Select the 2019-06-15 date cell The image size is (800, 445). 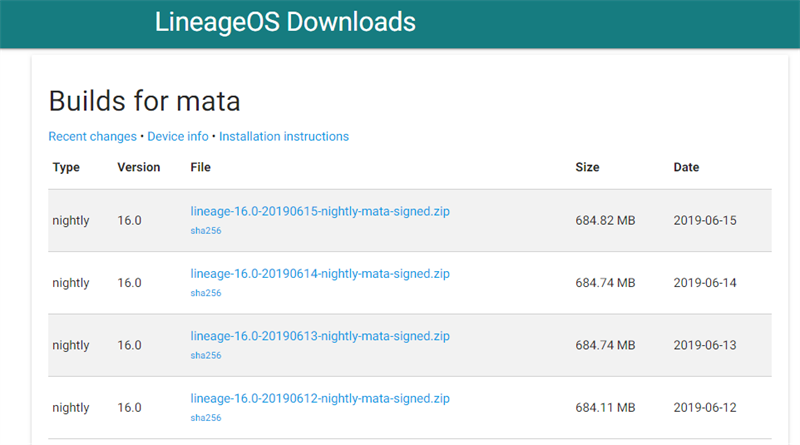click(705, 220)
